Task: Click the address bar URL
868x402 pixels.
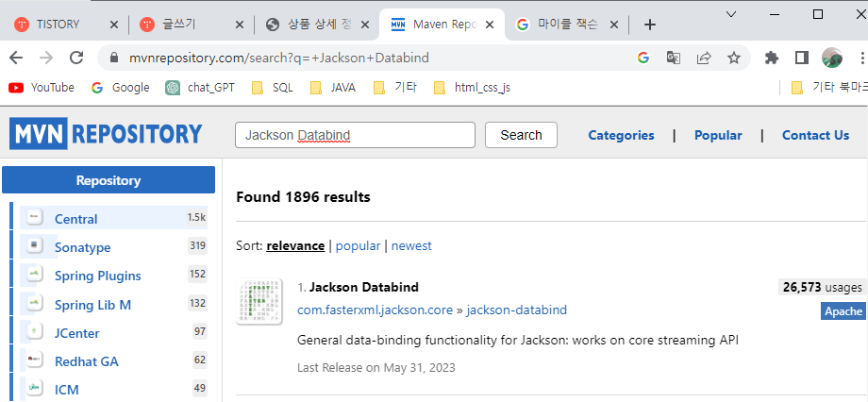Action: [279, 58]
